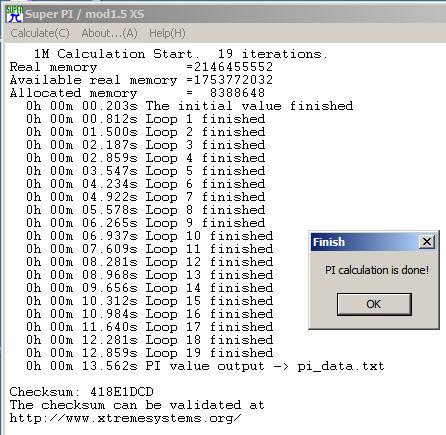This screenshot has height=435, width=446.
Task: Click the 'PI calculation is done!' message
Action: 377,270
